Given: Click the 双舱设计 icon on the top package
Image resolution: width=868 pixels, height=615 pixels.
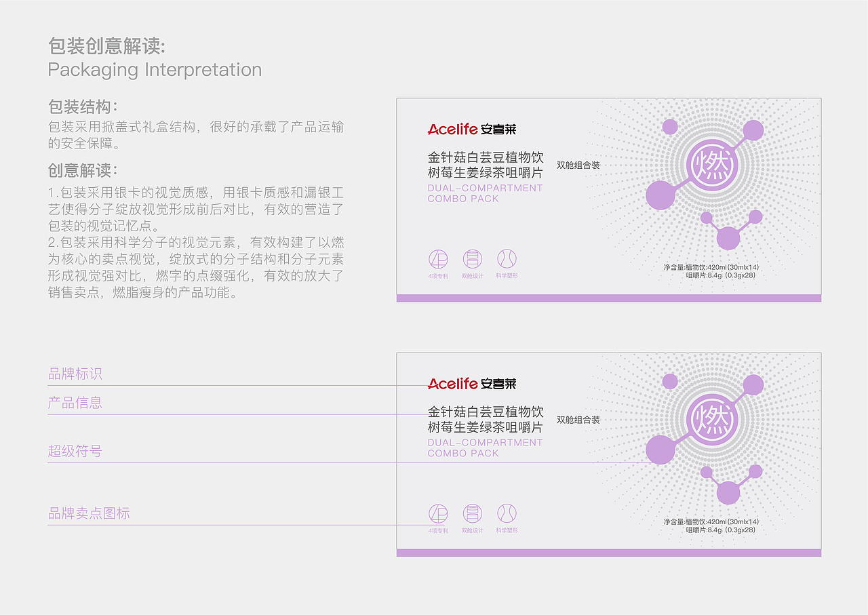Looking at the screenshot, I should coord(473,259).
